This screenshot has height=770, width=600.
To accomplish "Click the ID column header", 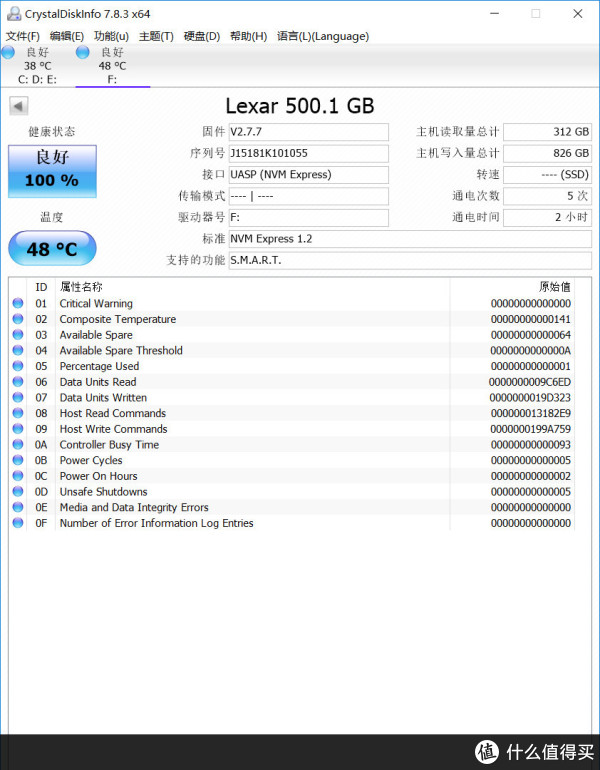I will point(41,287).
